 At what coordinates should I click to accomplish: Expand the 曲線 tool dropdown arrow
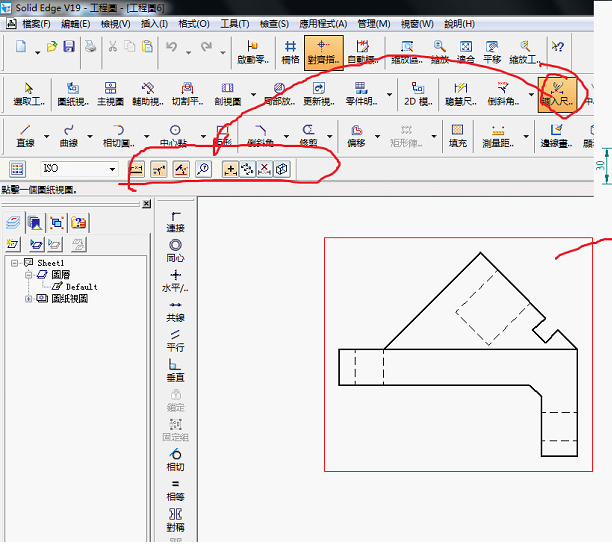coord(90,136)
